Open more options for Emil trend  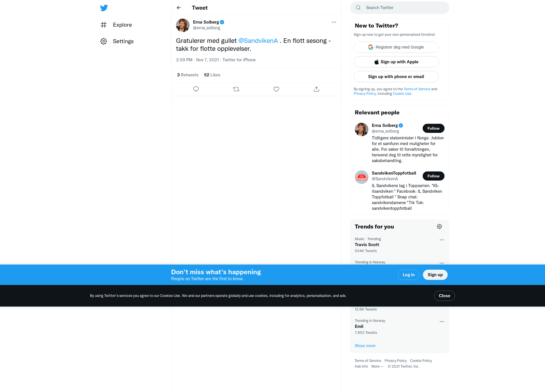point(442,322)
